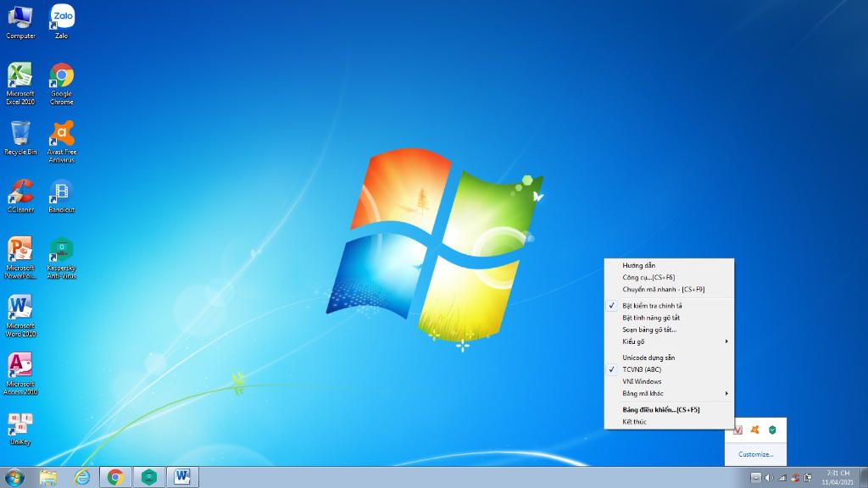Screen dimensions: 868x488
Task: Toggle 'Bật tính năng gõ tắt' option
Action: click(670, 318)
